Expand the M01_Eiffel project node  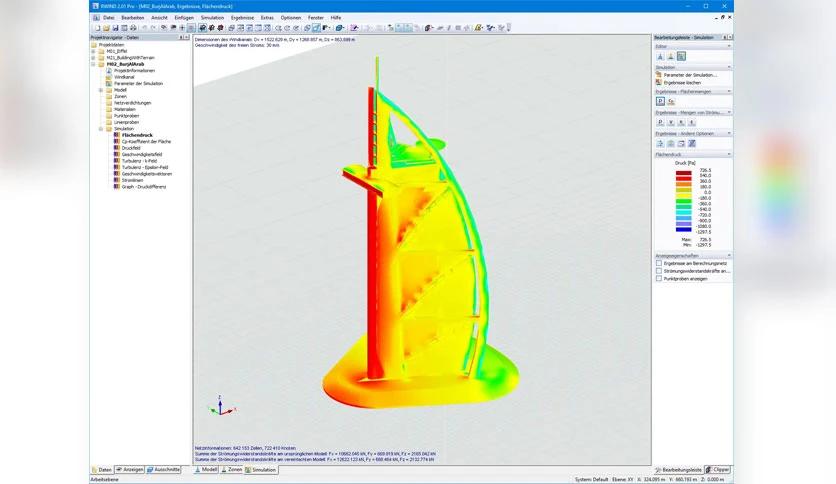coord(94,51)
